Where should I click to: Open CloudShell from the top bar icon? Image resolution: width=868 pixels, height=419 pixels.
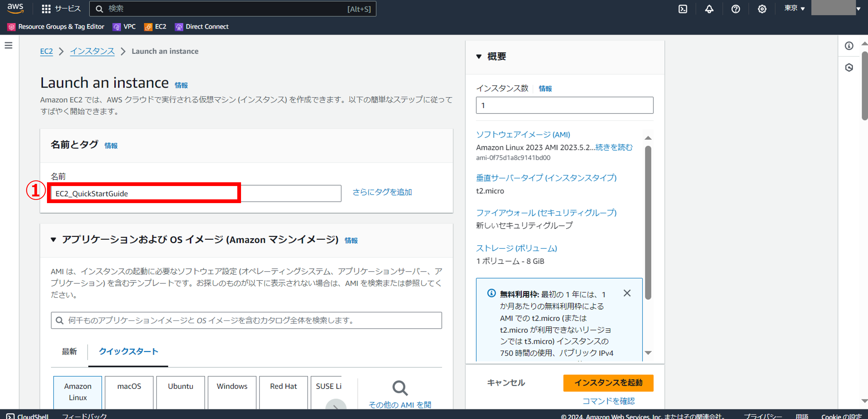(x=683, y=9)
